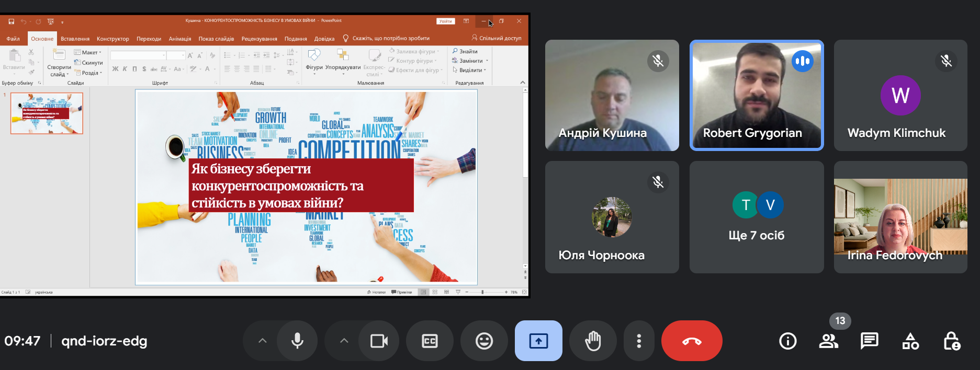The width and height of the screenshot is (980, 370).
Task: Reset slide layout with Скинути
Action: point(88,63)
